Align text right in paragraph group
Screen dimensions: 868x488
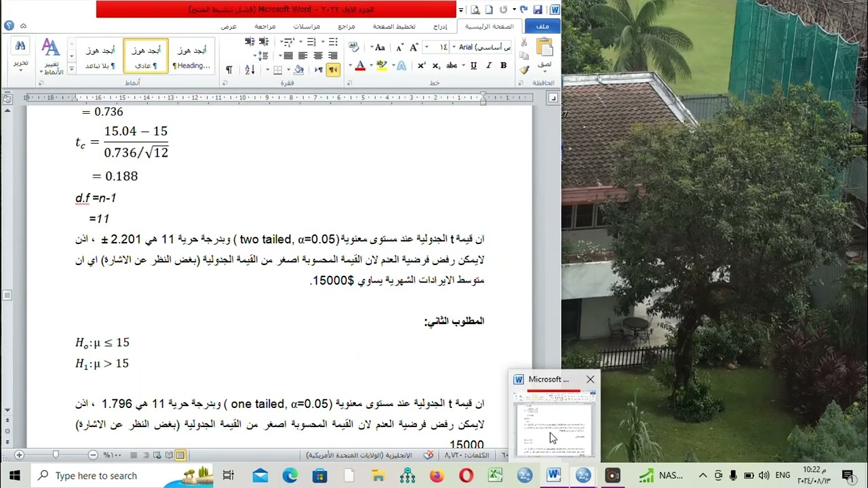[333, 55]
